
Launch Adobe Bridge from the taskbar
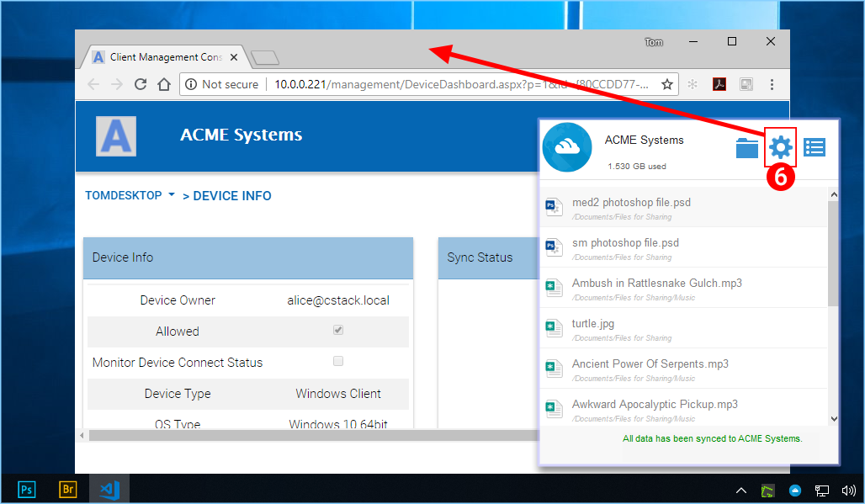click(68, 489)
